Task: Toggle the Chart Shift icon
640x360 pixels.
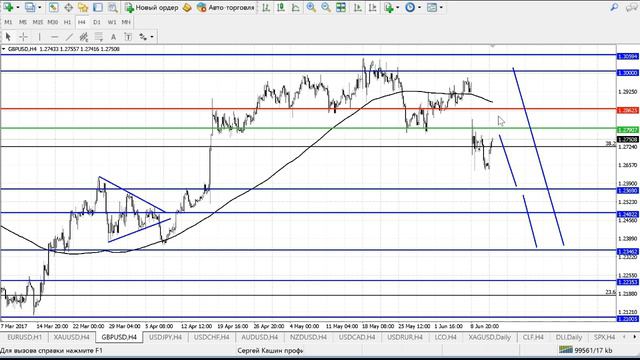Action: pyautogui.click(x=372, y=7)
